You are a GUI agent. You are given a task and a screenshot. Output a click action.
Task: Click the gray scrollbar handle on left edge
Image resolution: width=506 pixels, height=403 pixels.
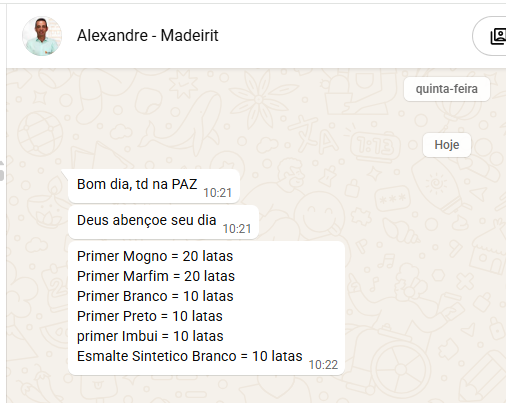pos(2,171)
